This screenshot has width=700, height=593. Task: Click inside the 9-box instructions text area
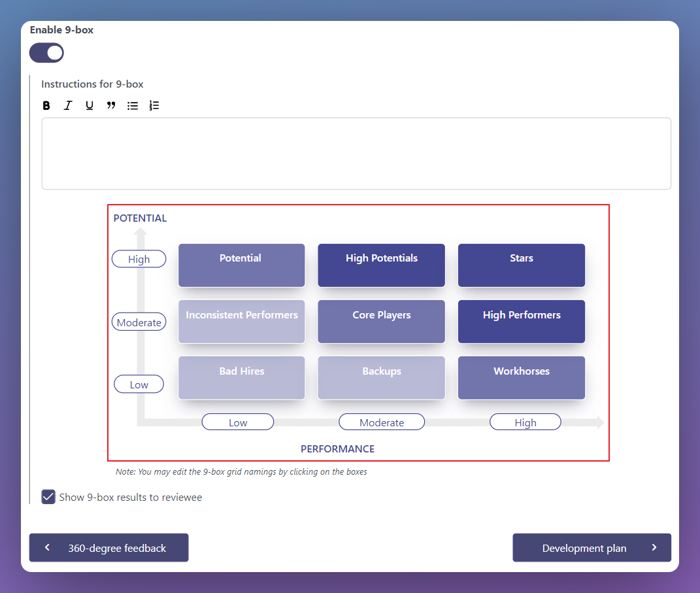(356, 154)
